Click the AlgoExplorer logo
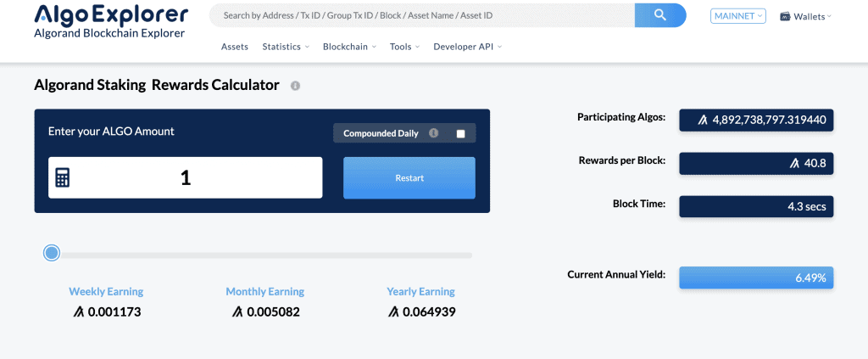This screenshot has width=868, height=359. pyautogui.click(x=111, y=14)
